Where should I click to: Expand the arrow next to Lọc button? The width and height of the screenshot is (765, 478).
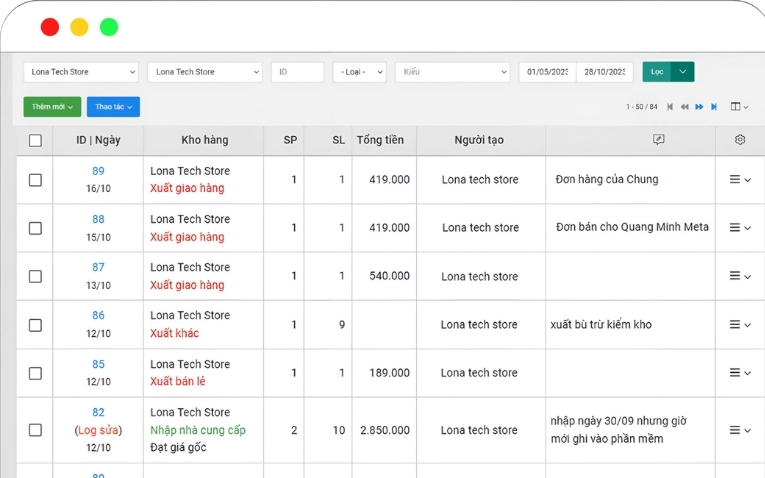683,72
